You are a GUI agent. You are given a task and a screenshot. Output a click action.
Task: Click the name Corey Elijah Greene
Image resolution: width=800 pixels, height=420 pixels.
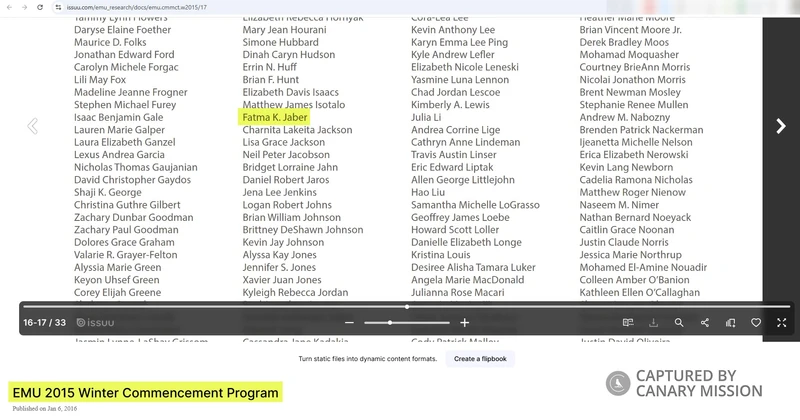[117, 293]
